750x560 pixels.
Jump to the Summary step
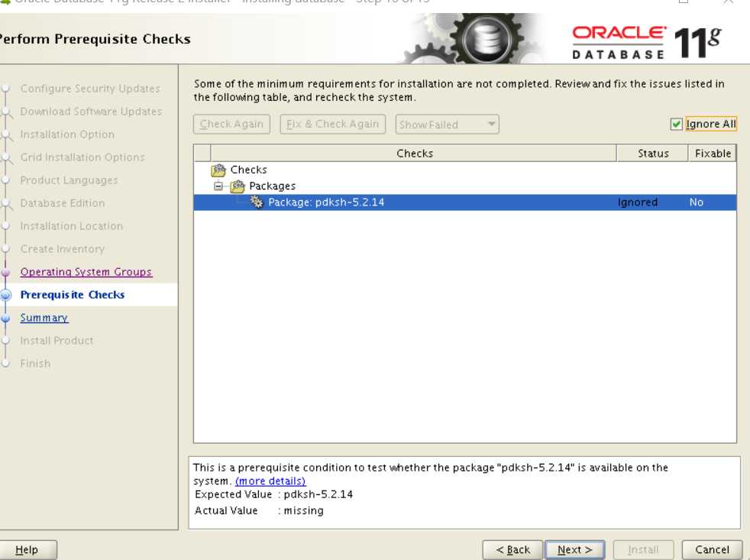tap(44, 318)
